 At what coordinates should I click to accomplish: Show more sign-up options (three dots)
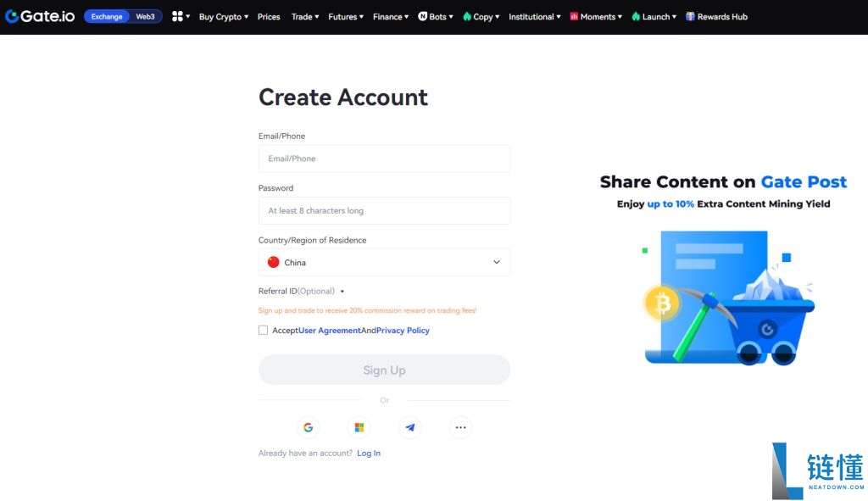click(460, 427)
